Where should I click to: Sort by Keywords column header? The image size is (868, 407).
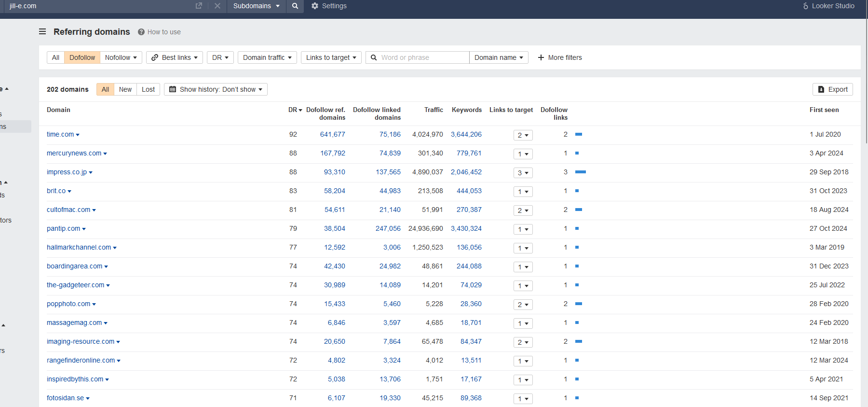point(466,110)
